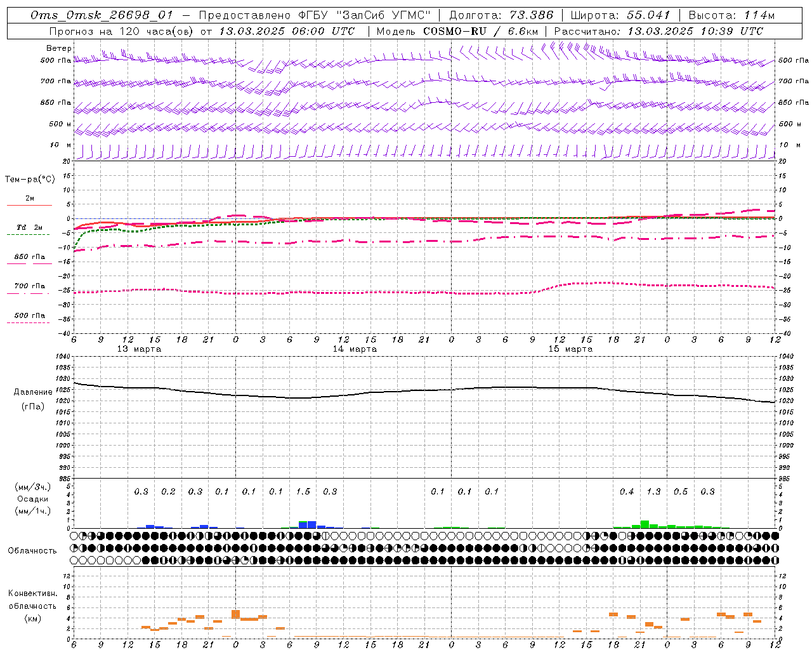
Task: Click the 13 марта date label
Action: click(139, 349)
